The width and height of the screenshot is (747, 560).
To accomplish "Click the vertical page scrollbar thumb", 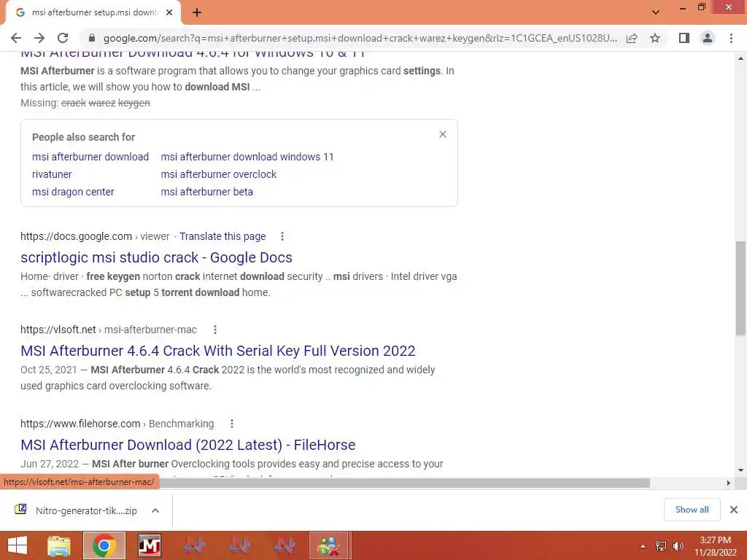I will coord(741,288).
